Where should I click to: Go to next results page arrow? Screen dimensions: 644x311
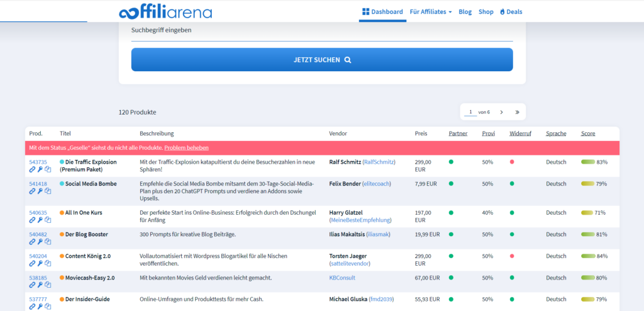click(x=501, y=112)
